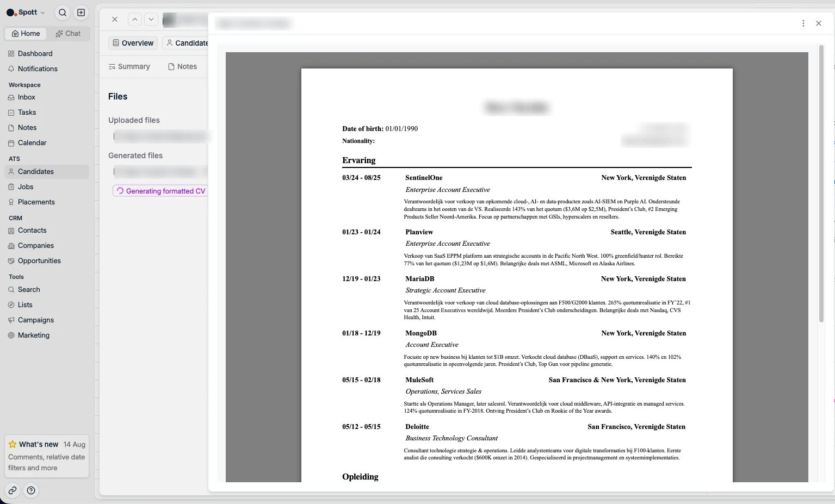Image resolution: width=835 pixels, height=504 pixels.
Task: Click the Notes page icon in the sidebar
Action: (11, 128)
